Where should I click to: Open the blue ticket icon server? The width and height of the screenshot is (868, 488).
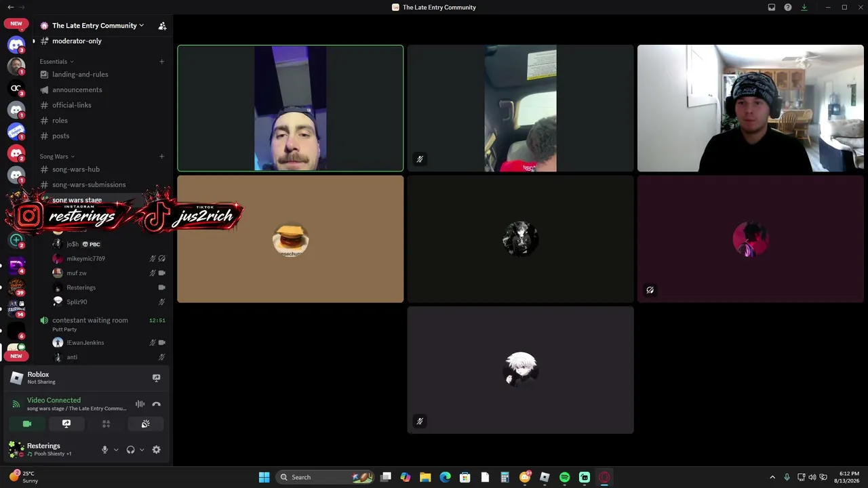[x=16, y=131]
